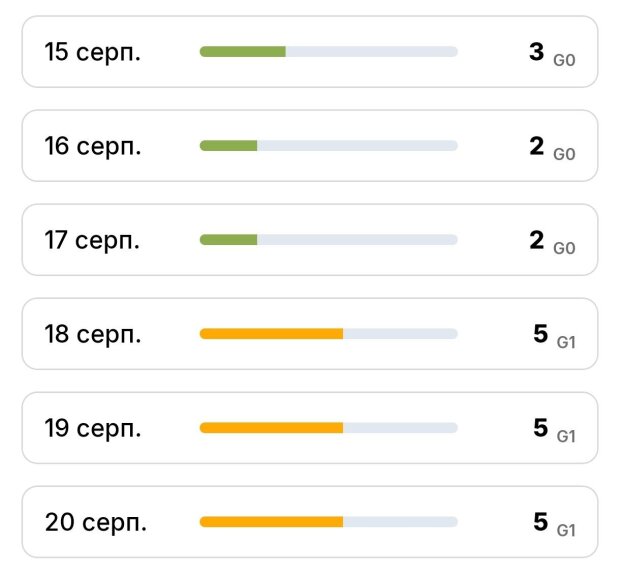This screenshot has height=577, width=620.
Task: Click the 17 серп. date label
Action: point(92,240)
